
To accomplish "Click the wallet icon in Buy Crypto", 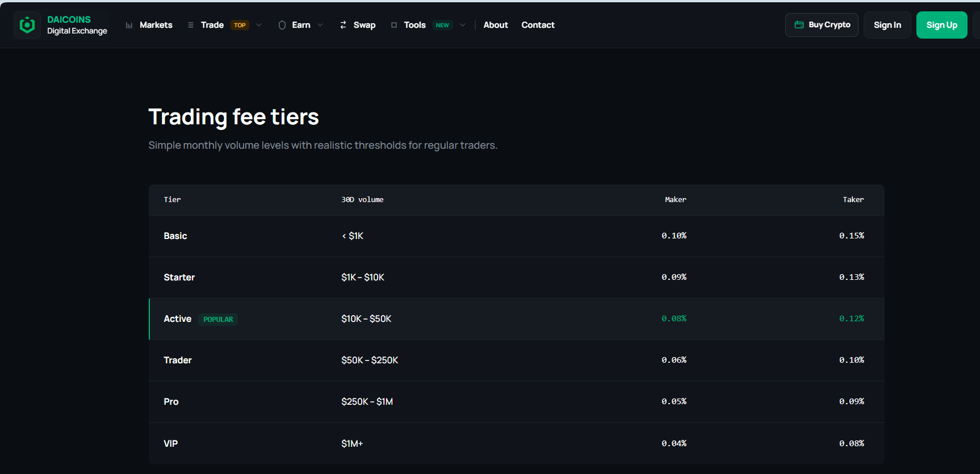I will (x=799, y=25).
